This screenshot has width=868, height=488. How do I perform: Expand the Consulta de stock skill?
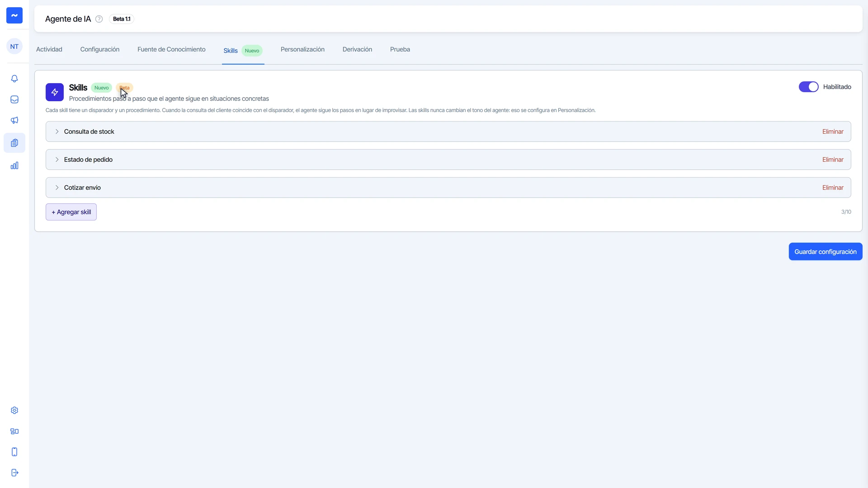click(448, 131)
